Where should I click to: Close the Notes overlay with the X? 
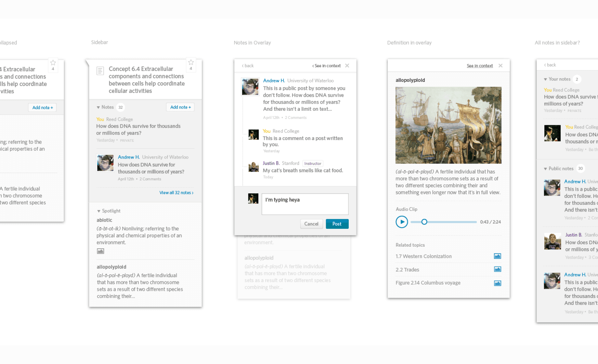click(x=347, y=66)
